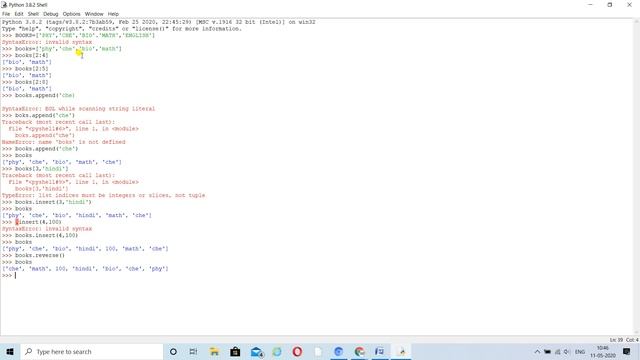Image resolution: width=640 pixels, height=360 pixels.
Task: Click the >>> boks.append('che') command line
Action: pyautogui.click(x=38, y=116)
